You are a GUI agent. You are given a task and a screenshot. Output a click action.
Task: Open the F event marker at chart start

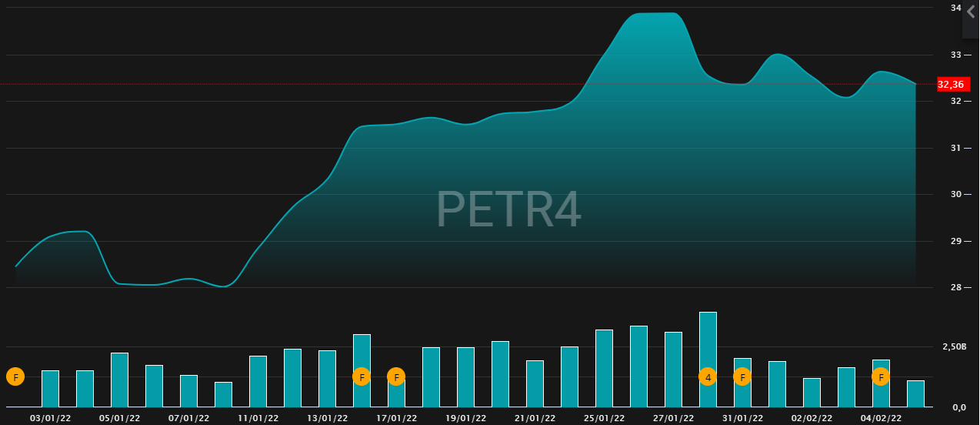(x=15, y=376)
